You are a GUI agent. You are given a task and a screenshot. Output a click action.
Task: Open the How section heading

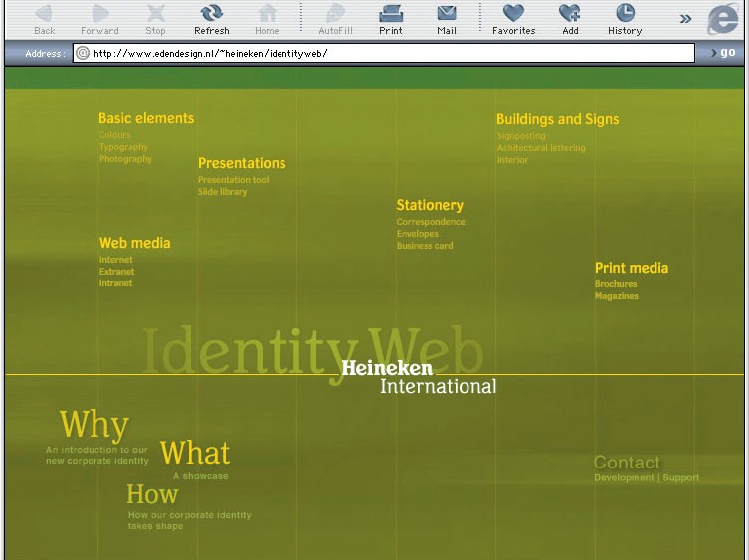[152, 494]
